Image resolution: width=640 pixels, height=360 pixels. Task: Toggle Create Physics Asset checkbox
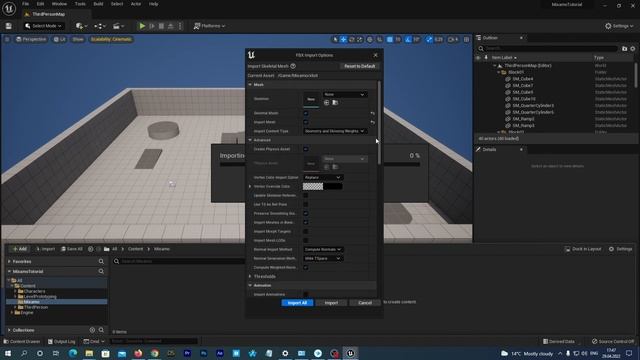tap(306, 149)
